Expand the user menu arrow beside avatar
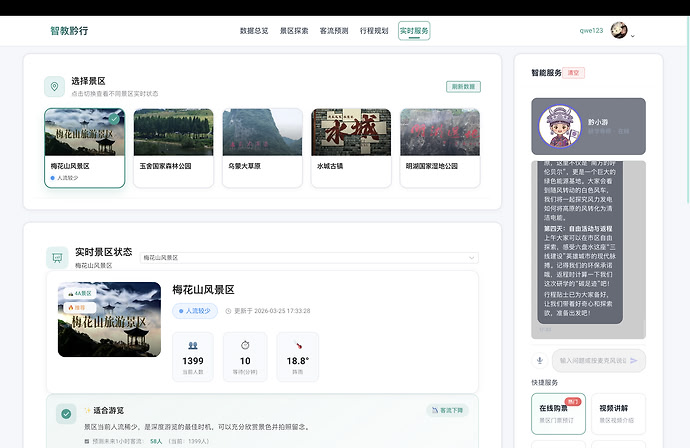690x448 pixels. tap(633, 36)
